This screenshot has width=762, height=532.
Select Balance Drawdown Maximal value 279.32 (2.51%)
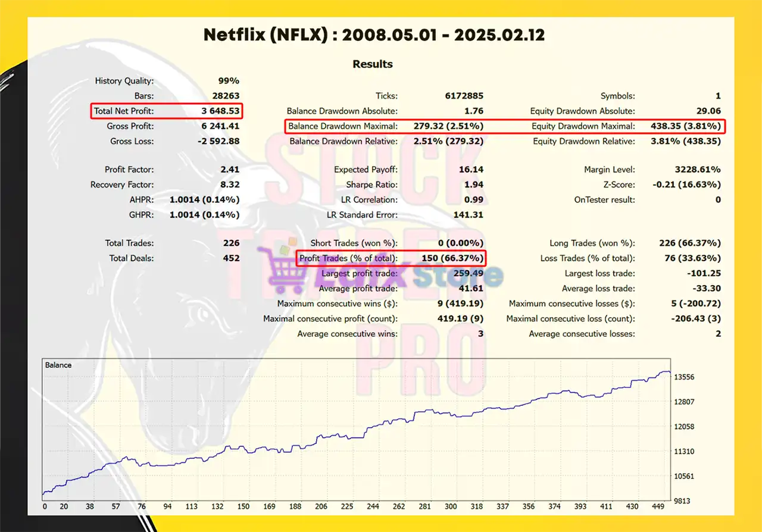click(x=448, y=126)
